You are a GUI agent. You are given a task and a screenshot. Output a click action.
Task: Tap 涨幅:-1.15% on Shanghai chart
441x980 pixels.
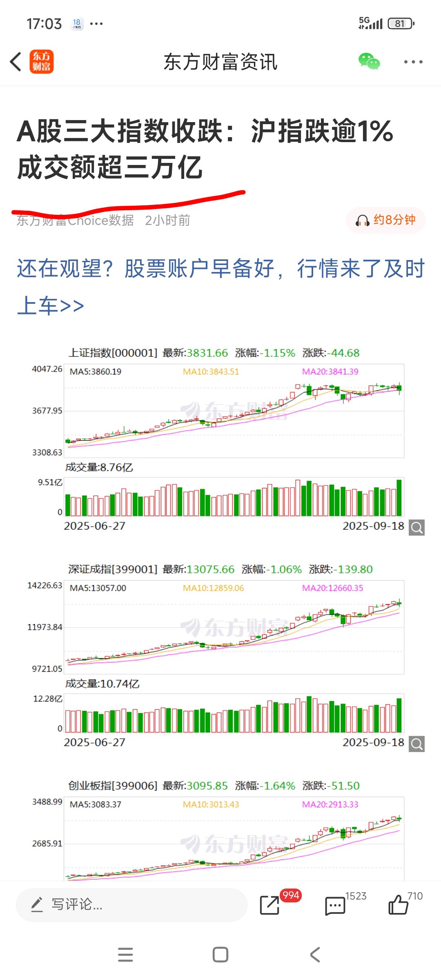point(265,353)
